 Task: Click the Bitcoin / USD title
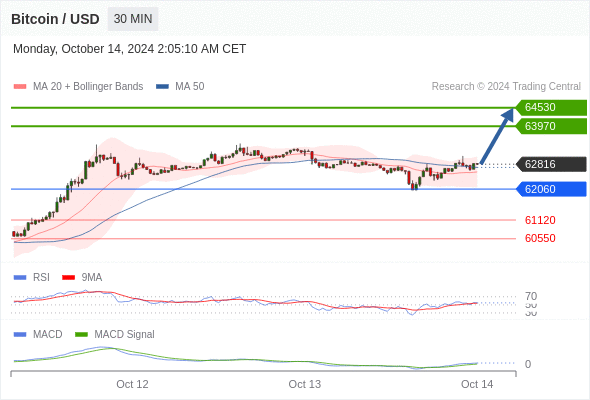point(55,19)
